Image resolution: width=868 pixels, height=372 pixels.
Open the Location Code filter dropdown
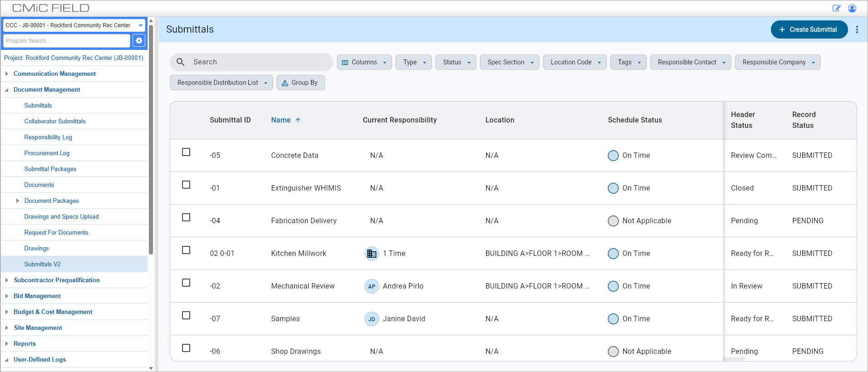575,62
